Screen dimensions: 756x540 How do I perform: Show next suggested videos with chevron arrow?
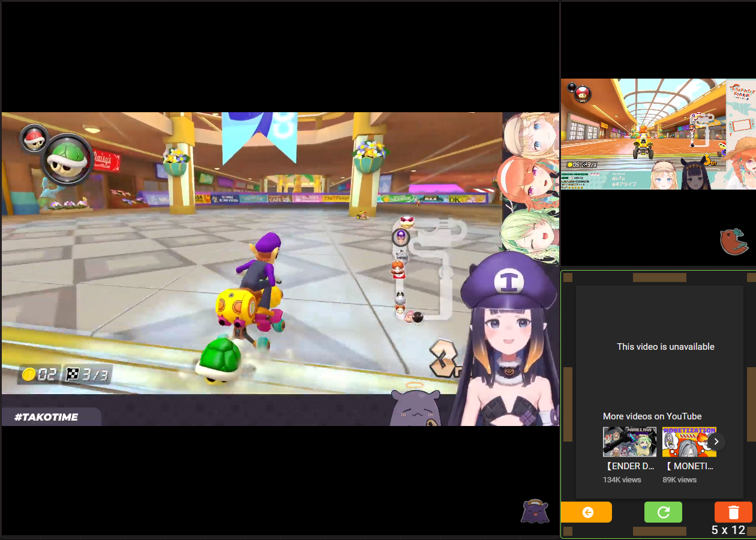[x=716, y=442]
